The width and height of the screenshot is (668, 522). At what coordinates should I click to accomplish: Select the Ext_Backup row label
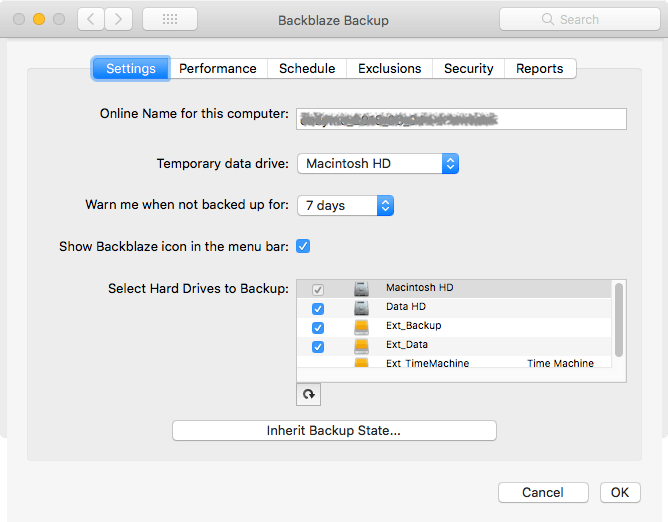[414, 326]
